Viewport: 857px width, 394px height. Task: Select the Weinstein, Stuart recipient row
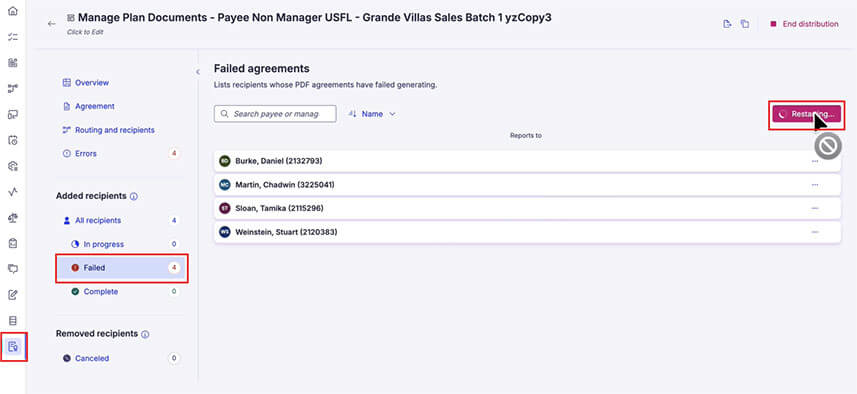click(x=527, y=232)
